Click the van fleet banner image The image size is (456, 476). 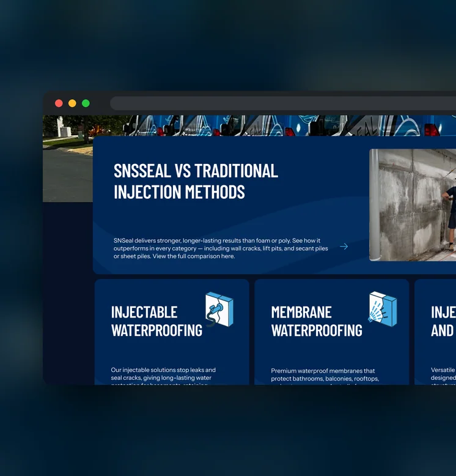(x=249, y=125)
